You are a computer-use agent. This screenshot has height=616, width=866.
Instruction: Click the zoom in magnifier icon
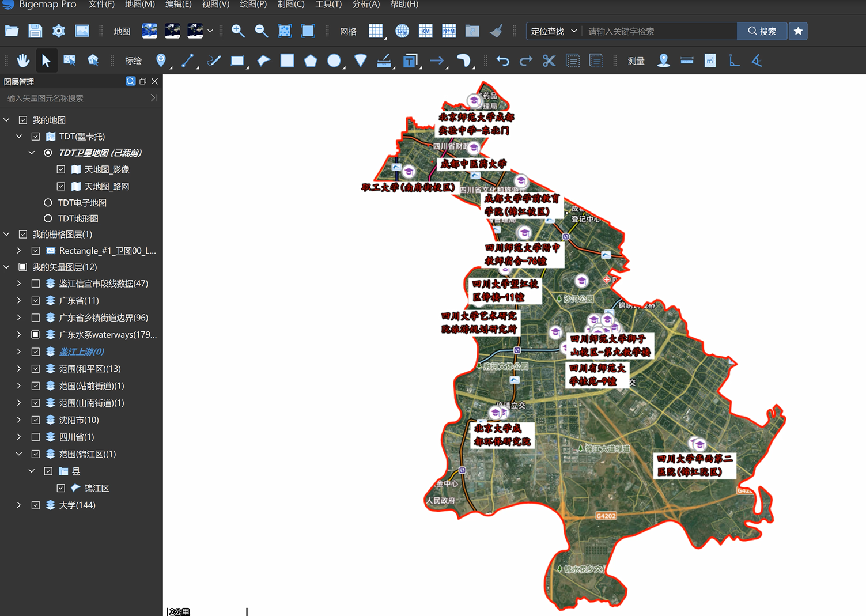point(238,31)
